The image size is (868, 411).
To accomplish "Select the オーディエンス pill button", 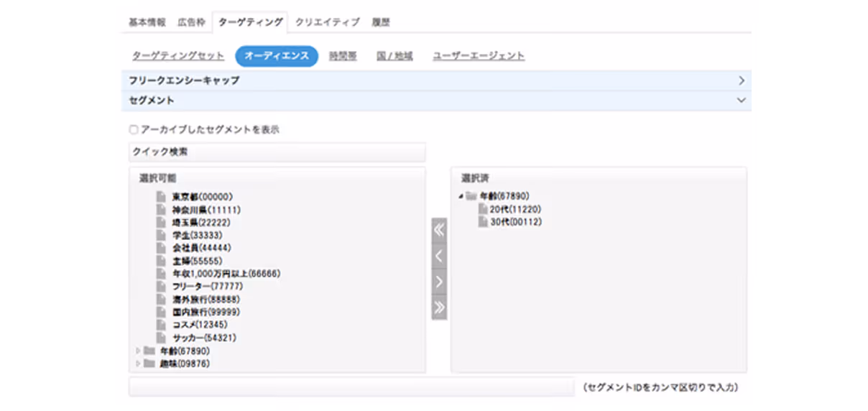I will (x=277, y=56).
